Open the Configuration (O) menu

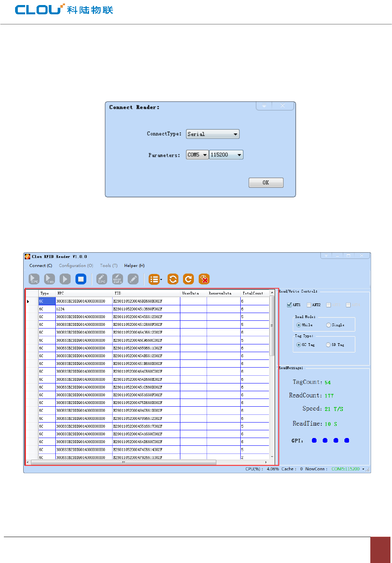tap(76, 265)
